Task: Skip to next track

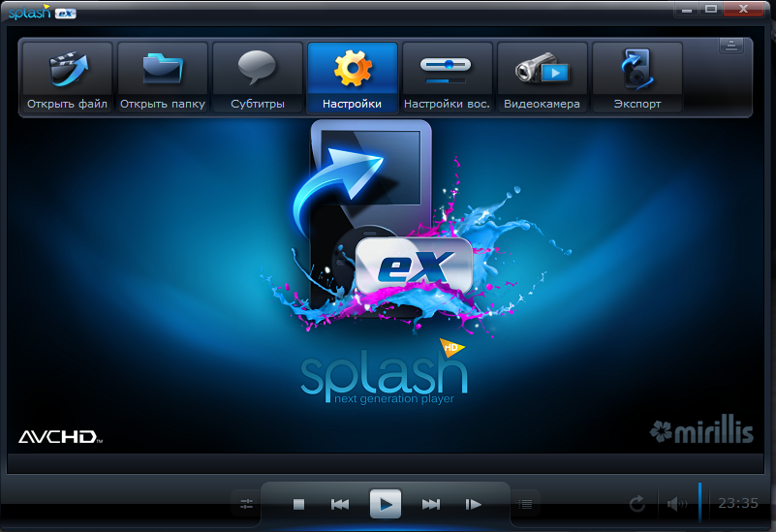Action: click(x=430, y=504)
